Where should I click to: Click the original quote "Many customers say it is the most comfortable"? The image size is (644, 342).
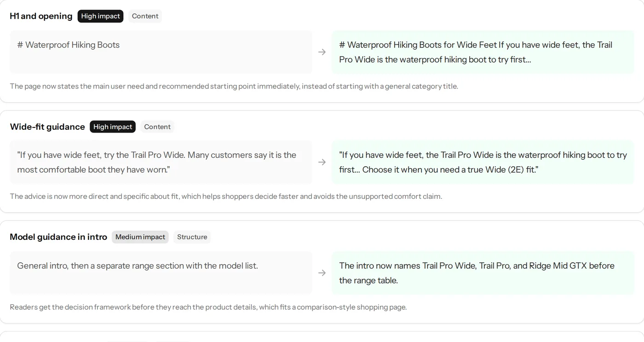tap(161, 162)
